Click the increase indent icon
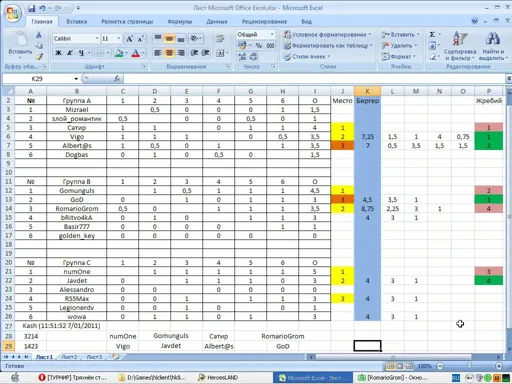 pos(206,53)
